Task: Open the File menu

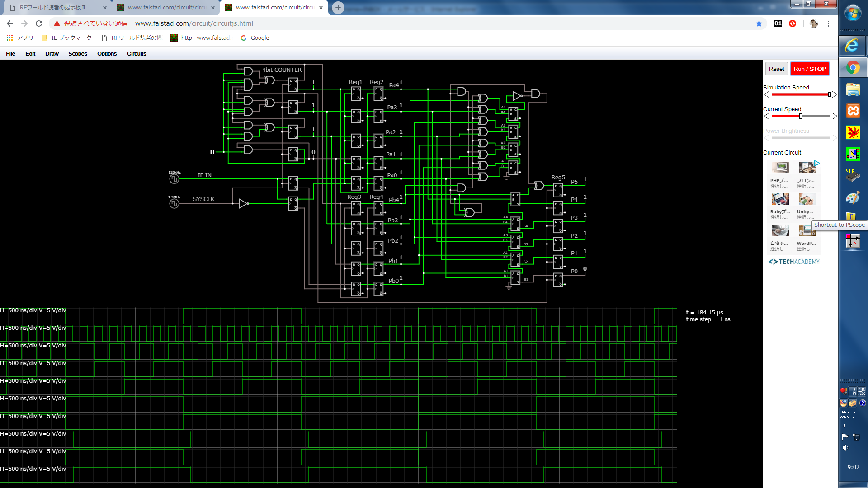Action: pos(10,53)
